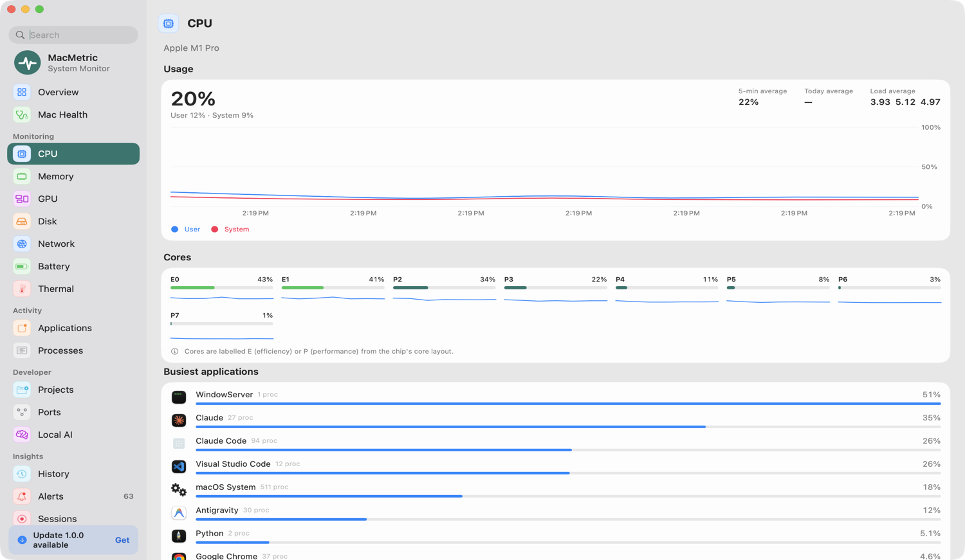Open the Battery icon in sidebar
This screenshot has height=560, width=965.
coord(22,266)
